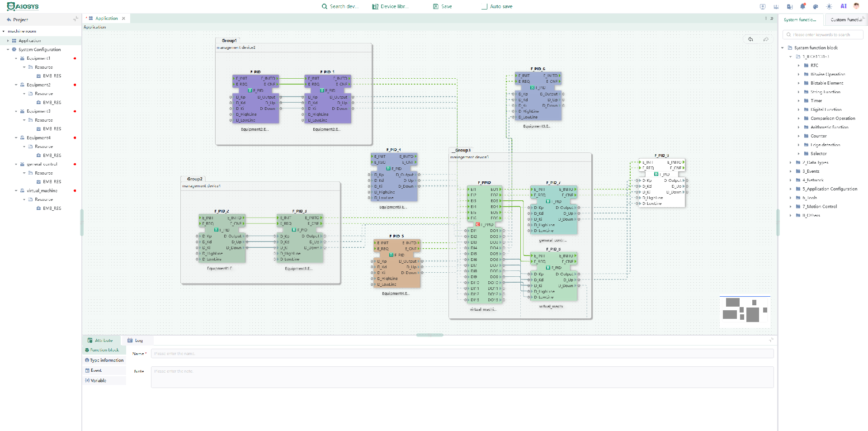Screen dimensions: 868x431
Task: Switch to the Custom Function tab
Action: click(846, 20)
